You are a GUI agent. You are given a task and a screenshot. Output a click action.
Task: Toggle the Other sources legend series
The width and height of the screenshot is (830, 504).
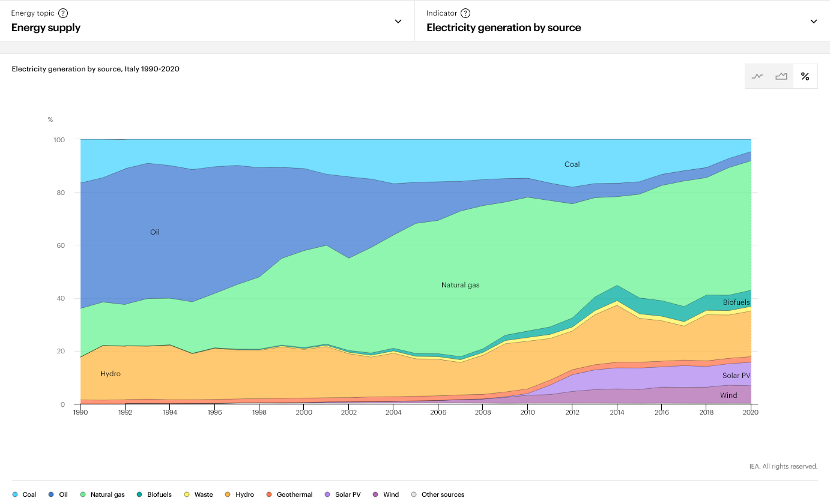click(438, 494)
